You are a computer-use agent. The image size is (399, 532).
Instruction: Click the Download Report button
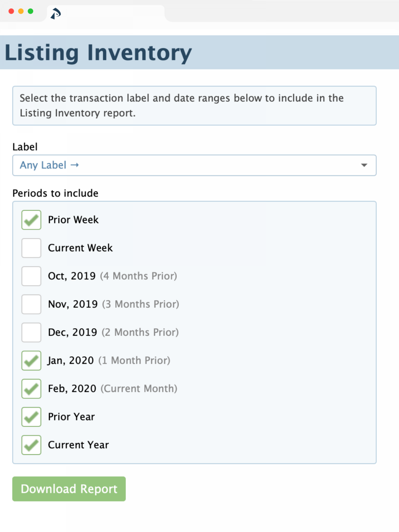69,489
